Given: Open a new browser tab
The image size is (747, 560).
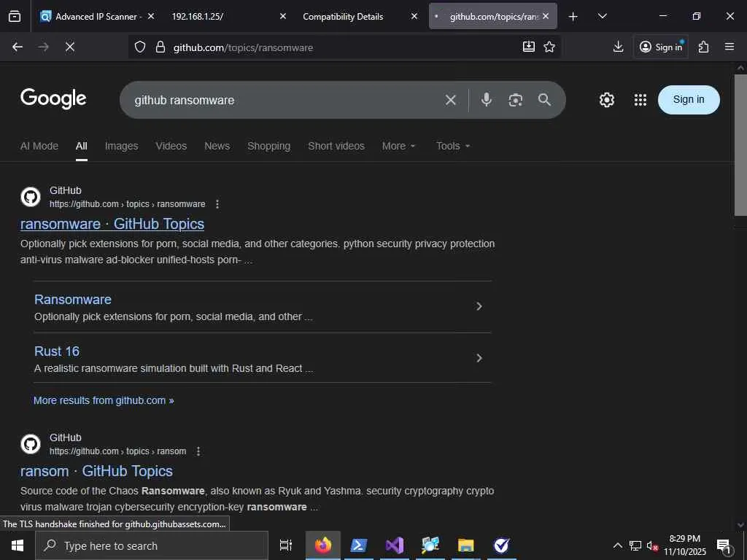Looking at the screenshot, I should (573, 16).
